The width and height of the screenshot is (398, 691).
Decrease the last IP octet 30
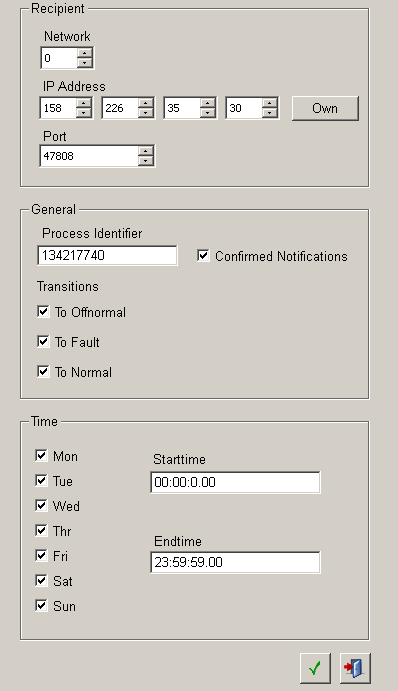(x=270, y=113)
